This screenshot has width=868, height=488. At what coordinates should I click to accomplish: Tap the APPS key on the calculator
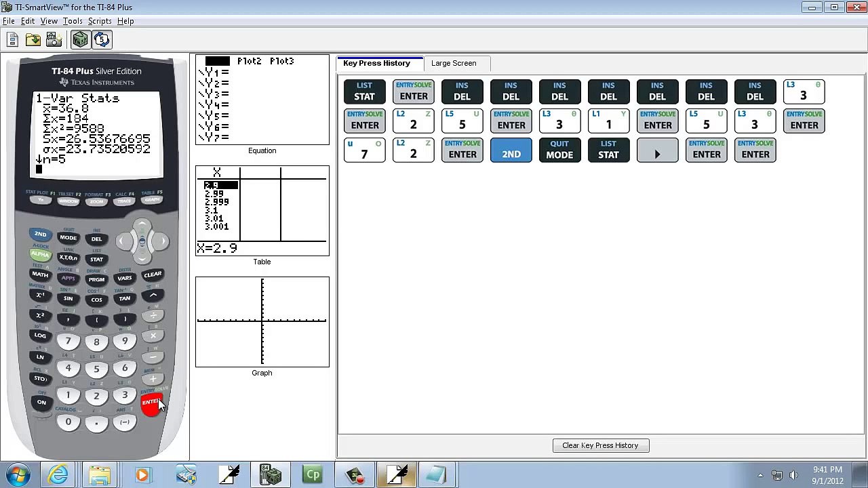68,279
